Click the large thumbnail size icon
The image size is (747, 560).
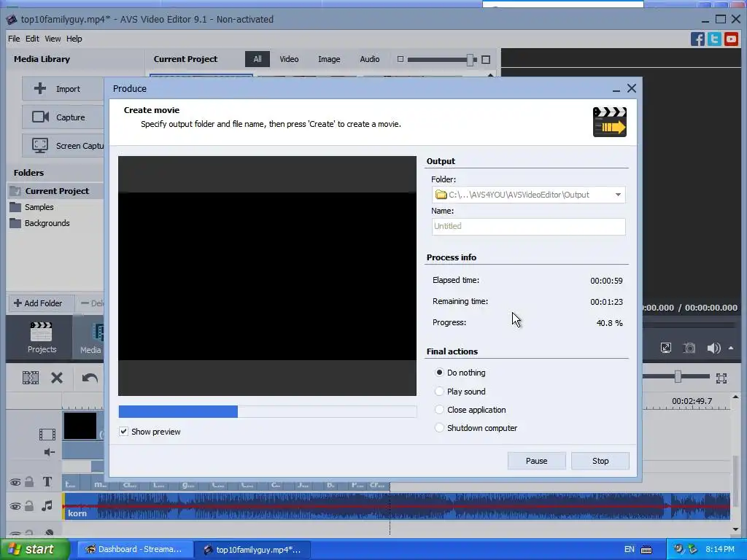[485, 60]
